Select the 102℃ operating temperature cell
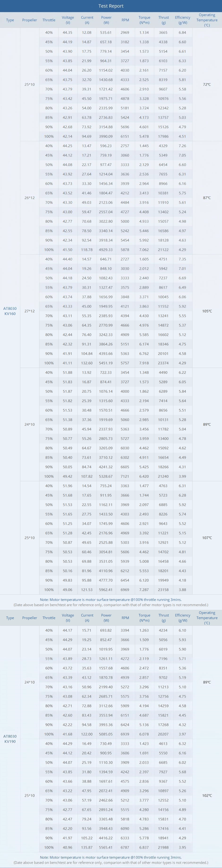 (207, 795)
